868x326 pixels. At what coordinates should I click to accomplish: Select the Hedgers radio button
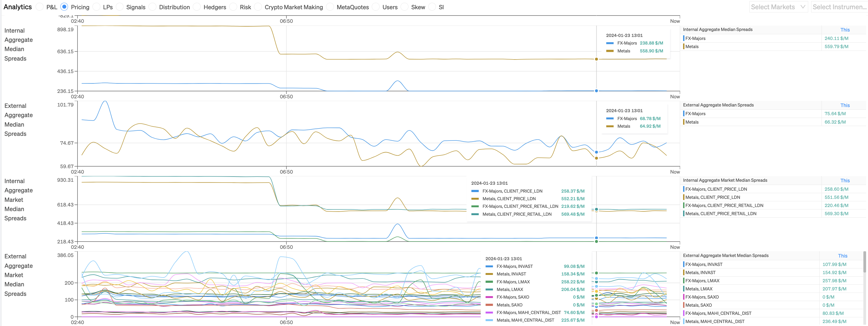click(x=197, y=7)
